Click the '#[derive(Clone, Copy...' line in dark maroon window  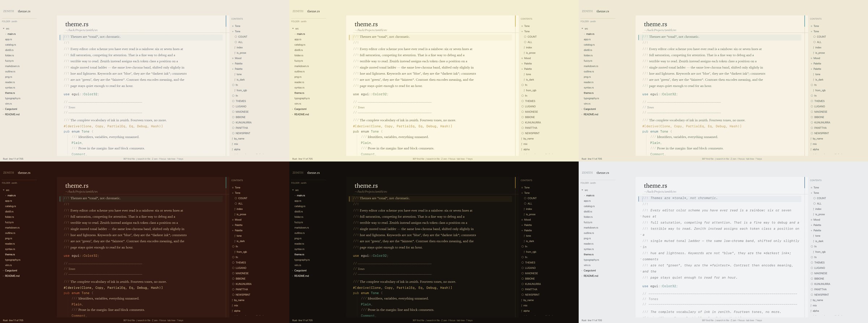click(x=113, y=288)
